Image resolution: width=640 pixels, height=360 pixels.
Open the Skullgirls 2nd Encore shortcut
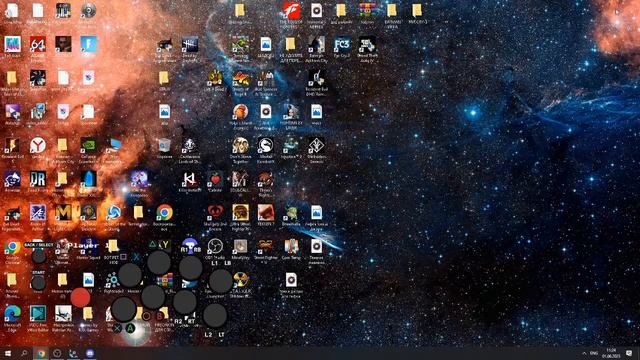coord(215,213)
